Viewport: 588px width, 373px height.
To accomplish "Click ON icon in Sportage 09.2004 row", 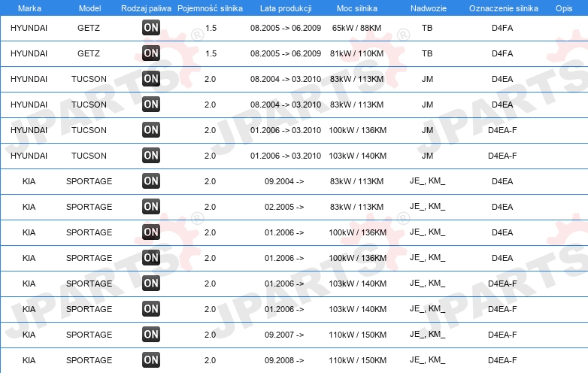I will pos(151,181).
